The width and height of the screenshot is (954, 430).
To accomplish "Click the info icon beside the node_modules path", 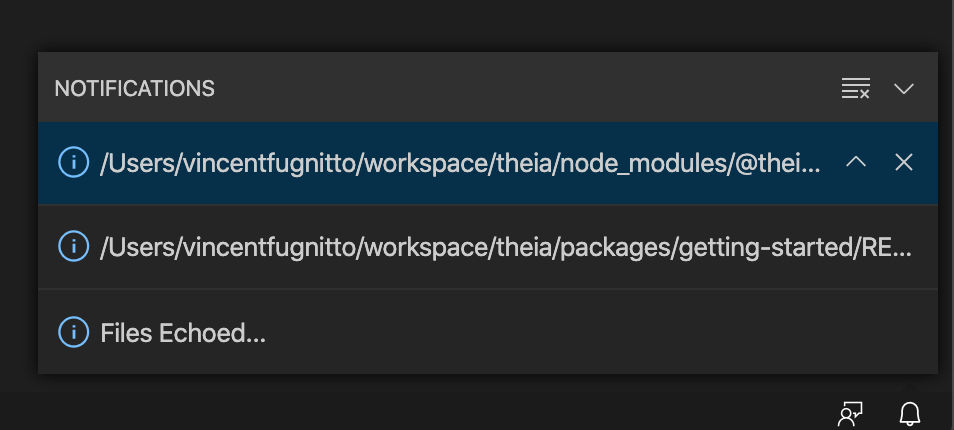I will click(x=74, y=162).
